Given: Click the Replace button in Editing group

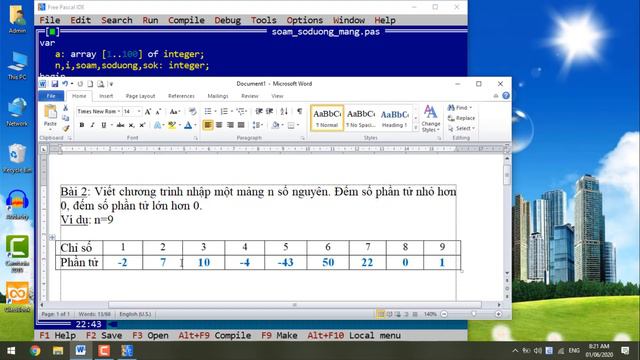Looking at the screenshot, I should (461, 118).
